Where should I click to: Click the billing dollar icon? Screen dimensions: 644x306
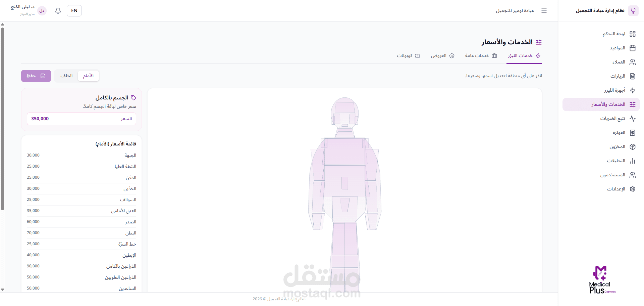pos(633,133)
